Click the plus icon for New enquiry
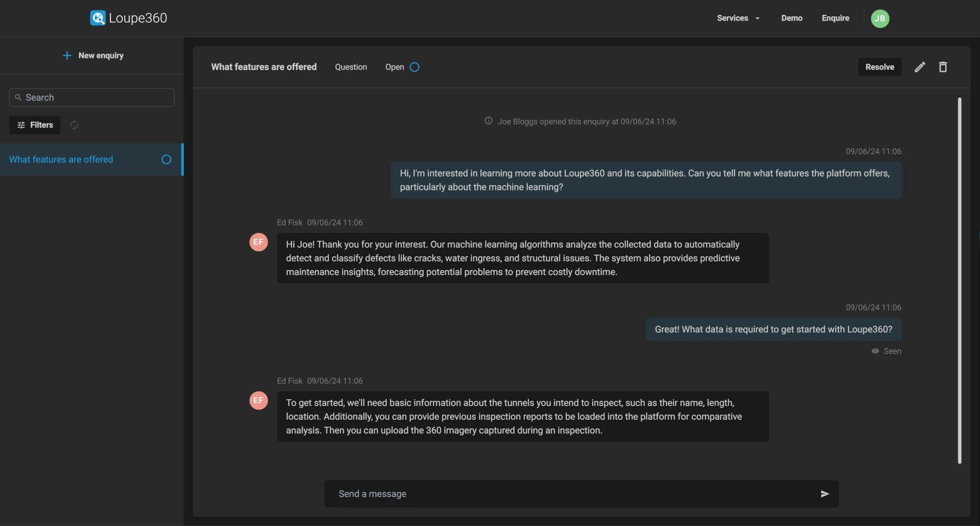Image resolution: width=980 pixels, height=526 pixels. (x=67, y=56)
